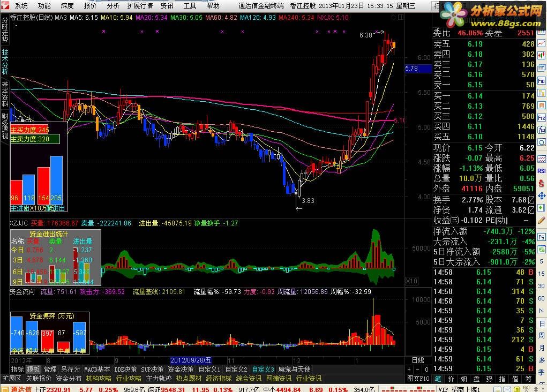
Task: Click the red dollar sign icon
Action: click(542, 183)
